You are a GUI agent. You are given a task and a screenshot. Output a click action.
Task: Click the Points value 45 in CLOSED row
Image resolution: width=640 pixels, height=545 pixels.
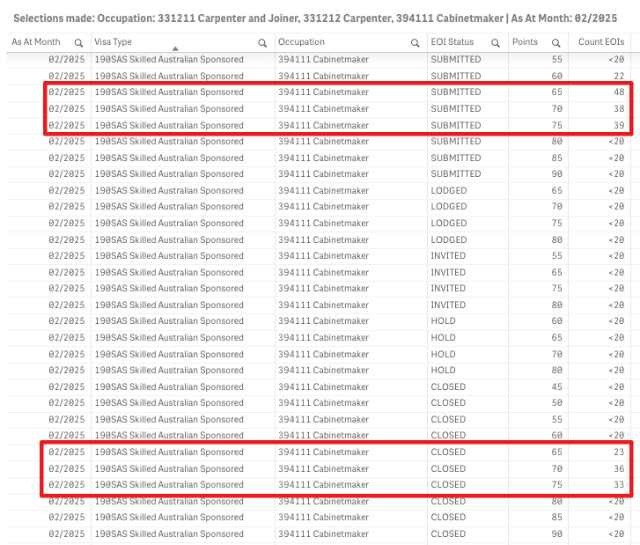click(x=555, y=387)
